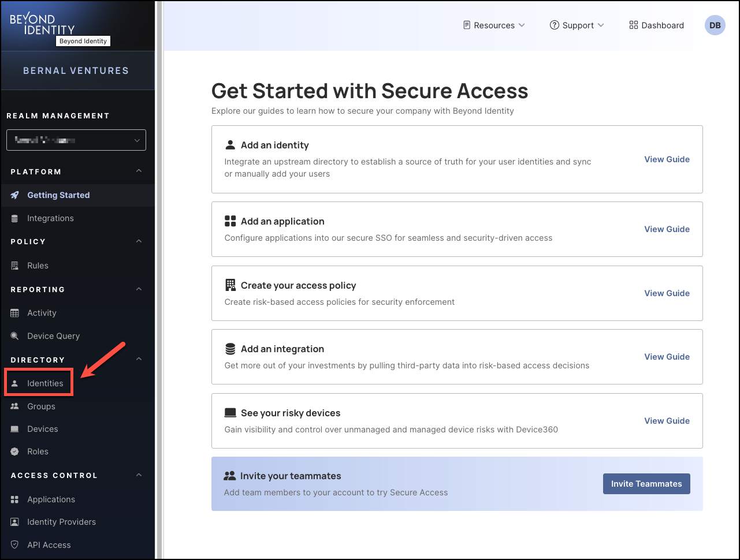Click the grid icon beside Add an application
The width and height of the screenshot is (740, 560).
click(230, 221)
